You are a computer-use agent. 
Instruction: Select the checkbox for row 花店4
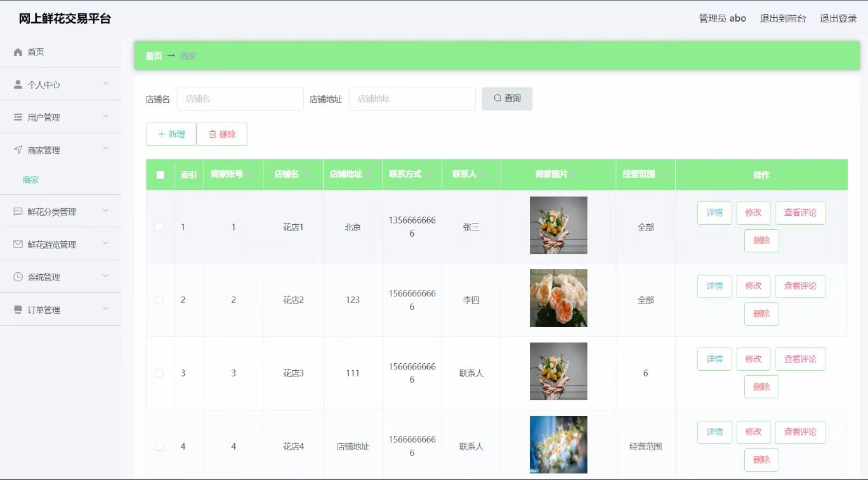159,446
